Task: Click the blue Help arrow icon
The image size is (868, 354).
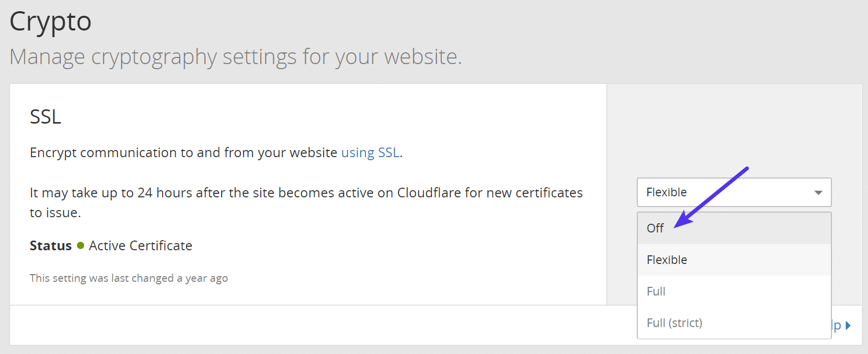Action: coord(848,326)
